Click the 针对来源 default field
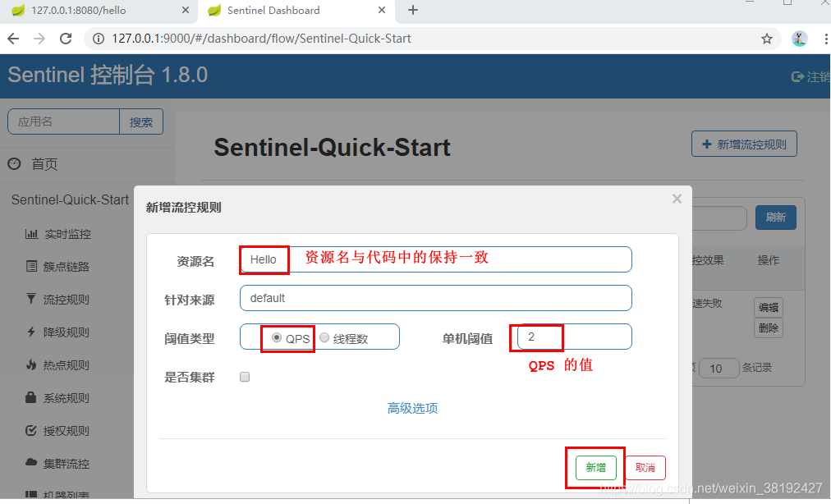Viewport: 831px width, 504px height. [x=436, y=298]
